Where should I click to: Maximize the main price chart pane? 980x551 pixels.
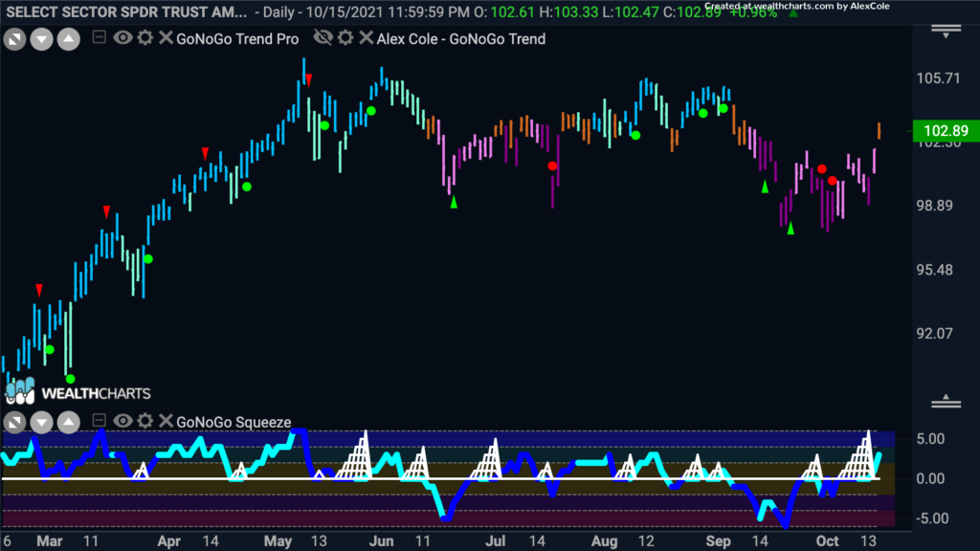pos(14,40)
